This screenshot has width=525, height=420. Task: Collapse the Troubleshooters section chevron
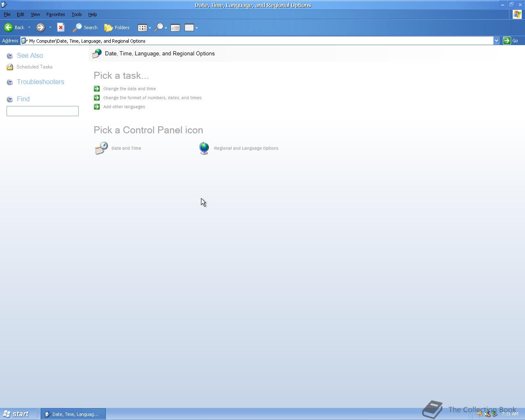pyautogui.click(x=10, y=82)
